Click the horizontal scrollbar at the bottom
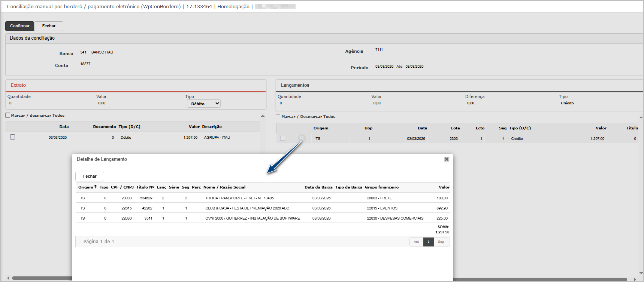 [x=41, y=279]
